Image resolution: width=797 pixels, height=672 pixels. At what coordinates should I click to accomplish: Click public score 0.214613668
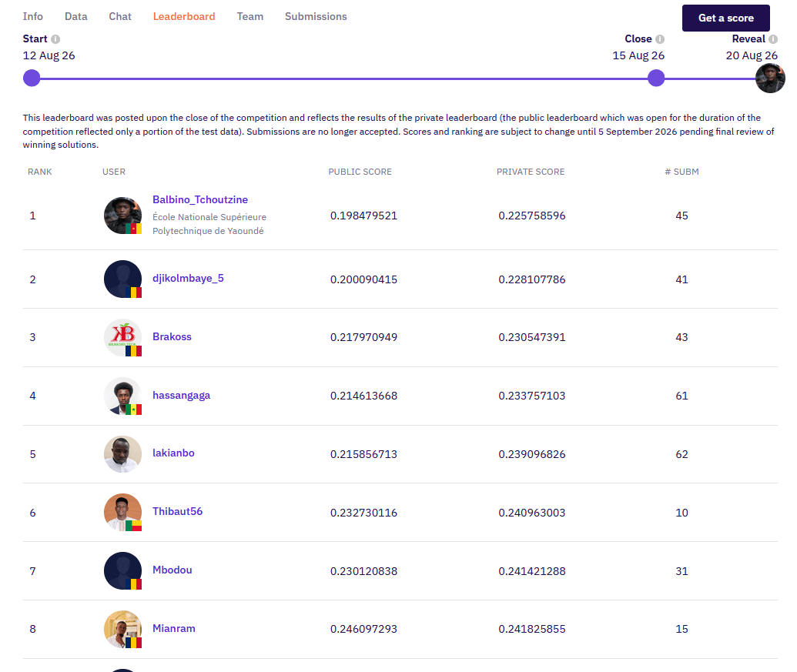tap(363, 396)
